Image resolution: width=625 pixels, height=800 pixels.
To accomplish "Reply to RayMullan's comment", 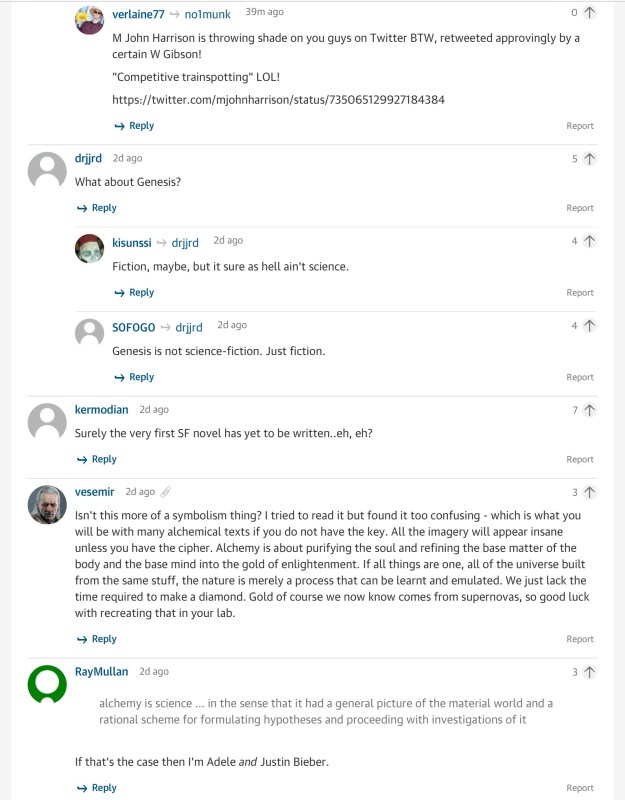I will 97,788.
